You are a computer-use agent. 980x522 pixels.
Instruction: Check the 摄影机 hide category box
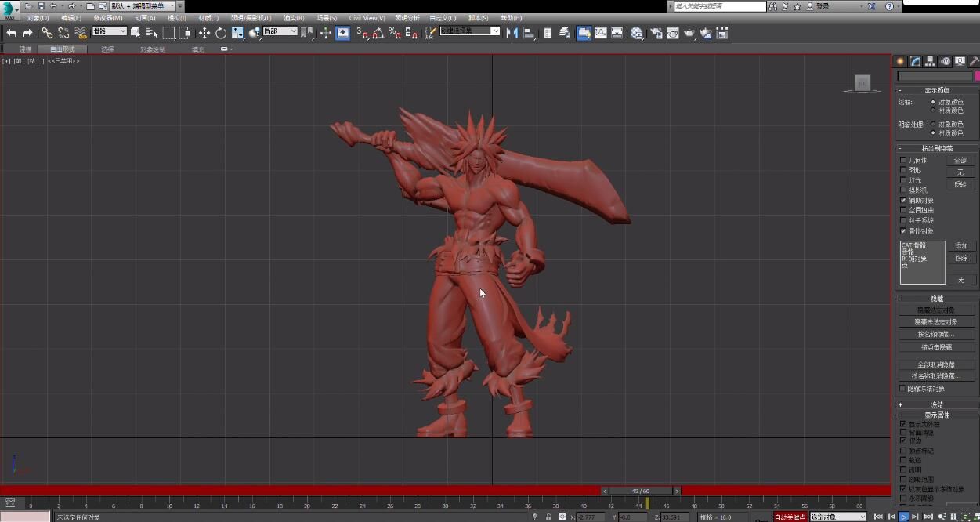[903, 190]
